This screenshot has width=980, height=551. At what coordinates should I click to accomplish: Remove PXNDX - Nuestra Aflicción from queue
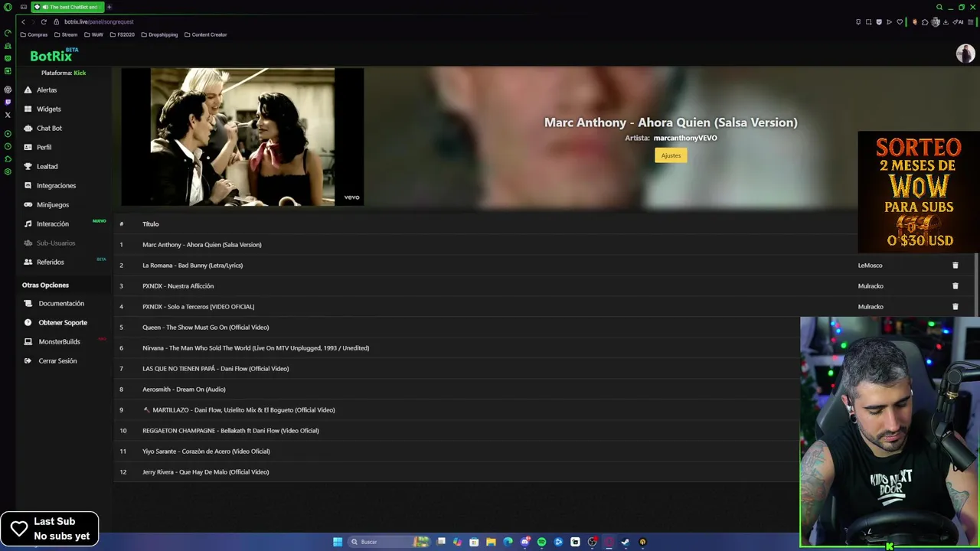point(955,286)
